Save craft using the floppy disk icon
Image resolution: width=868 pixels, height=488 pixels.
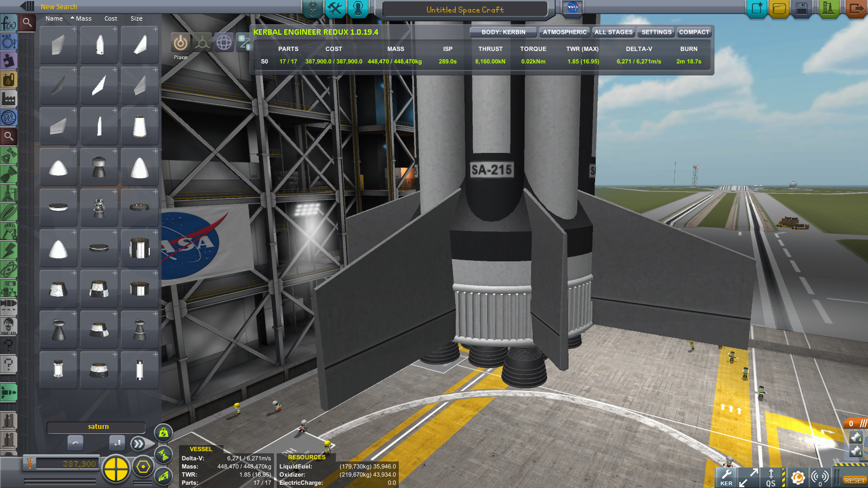click(802, 9)
